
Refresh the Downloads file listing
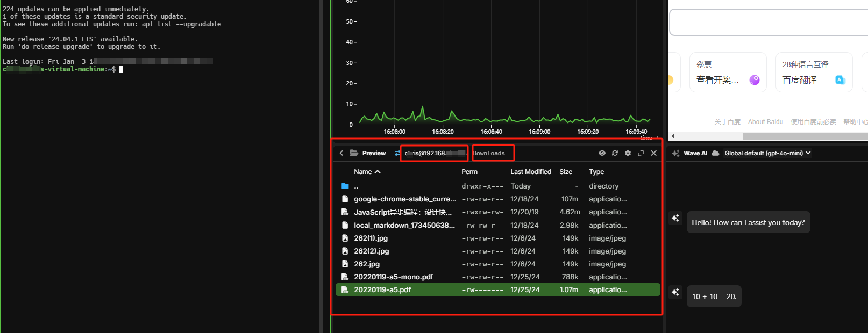(x=615, y=153)
